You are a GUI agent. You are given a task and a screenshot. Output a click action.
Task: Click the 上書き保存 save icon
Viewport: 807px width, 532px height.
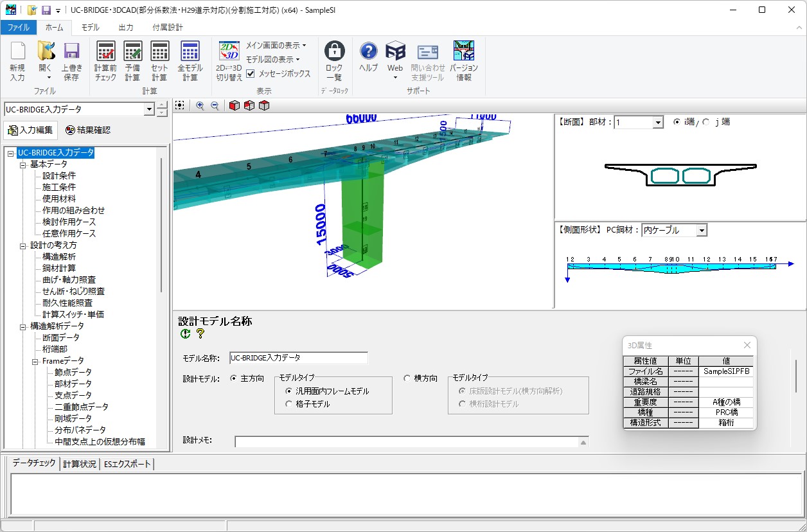[x=71, y=61]
